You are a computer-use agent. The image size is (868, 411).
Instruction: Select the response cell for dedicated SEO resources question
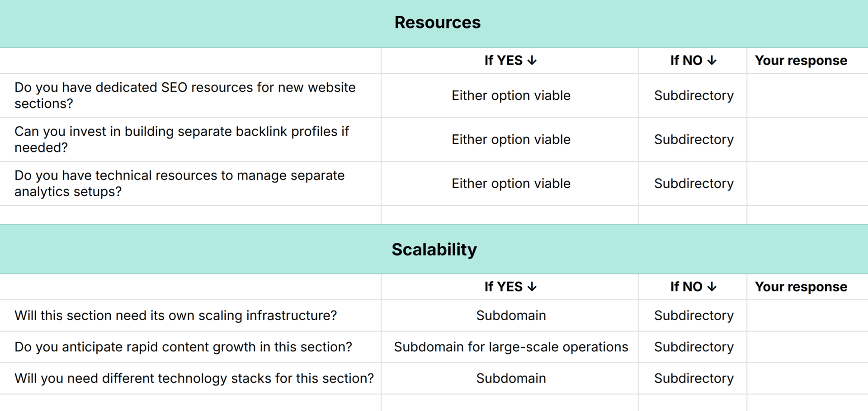[x=807, y=95]
